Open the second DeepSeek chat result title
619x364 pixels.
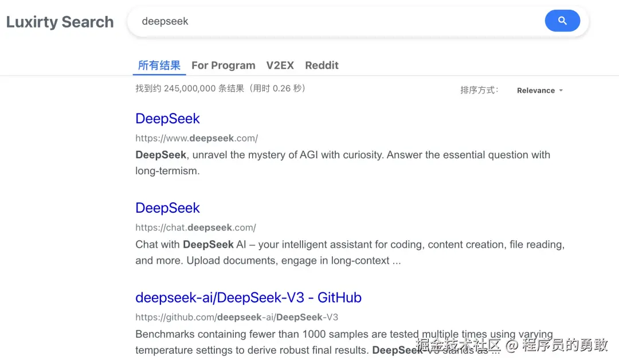167,208
